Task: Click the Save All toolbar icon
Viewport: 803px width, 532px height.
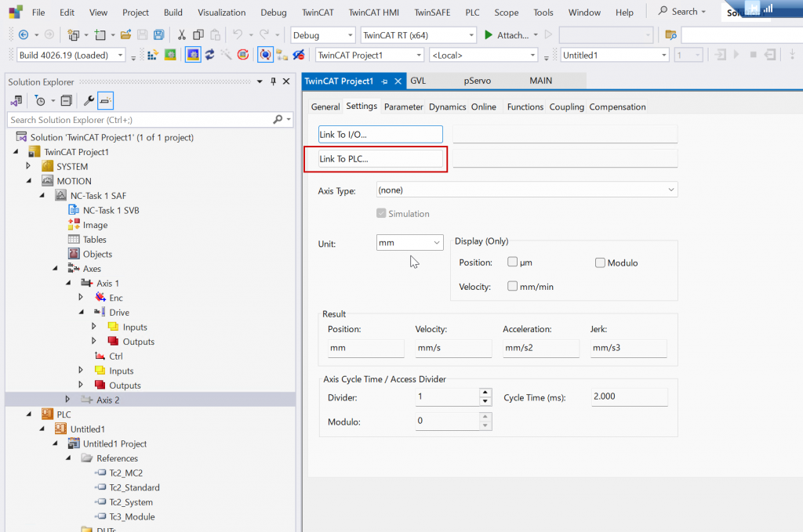Action: pos(159,35)
